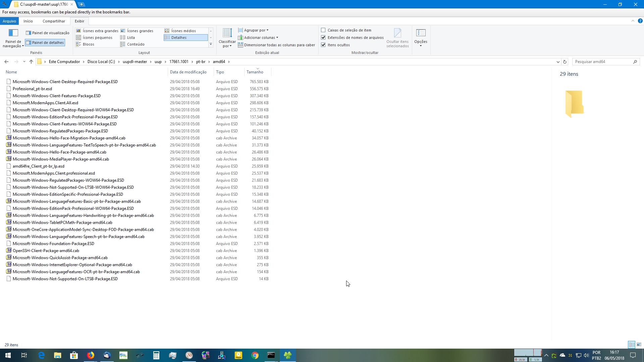Screen dimensions: 644x362
Task: Enable Caixas de seleção de item checkbox
Action: click(x=323, y=30)
